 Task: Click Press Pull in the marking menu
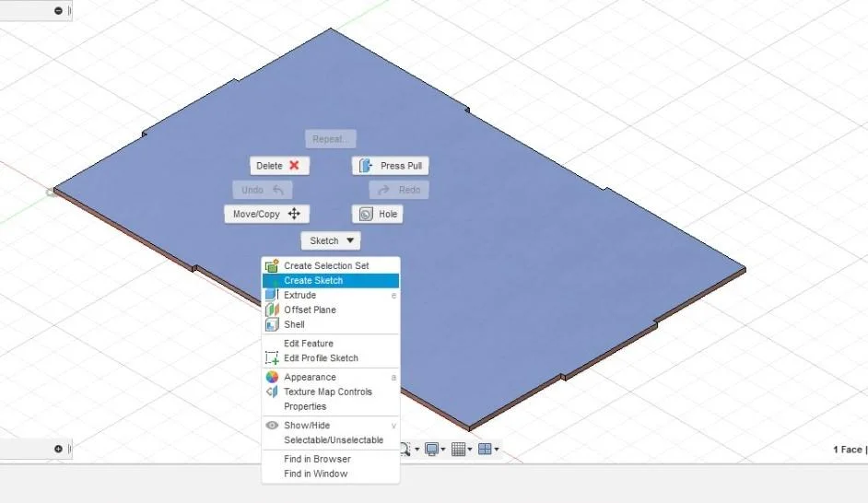pyautogui.click(x=391, y=166)
